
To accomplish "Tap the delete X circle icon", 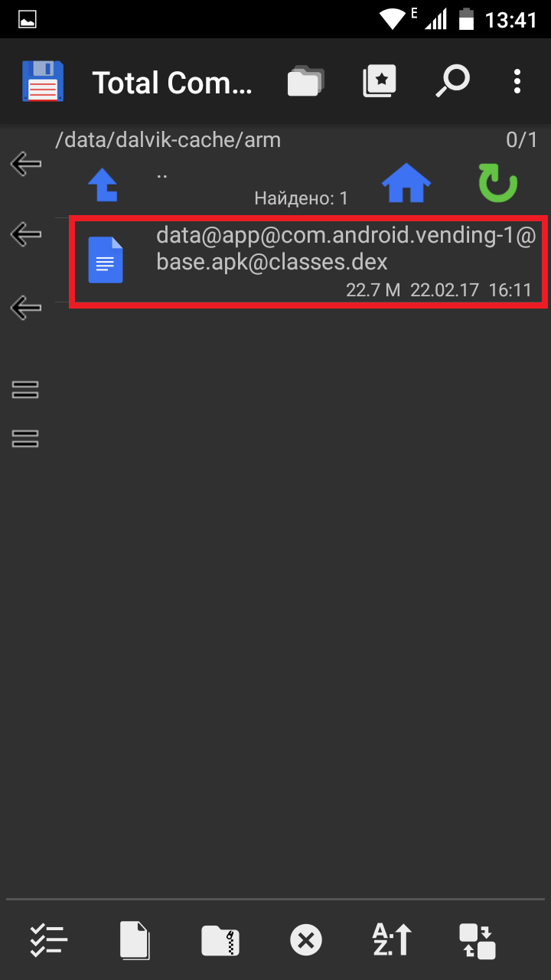I will tap(306, 940).
